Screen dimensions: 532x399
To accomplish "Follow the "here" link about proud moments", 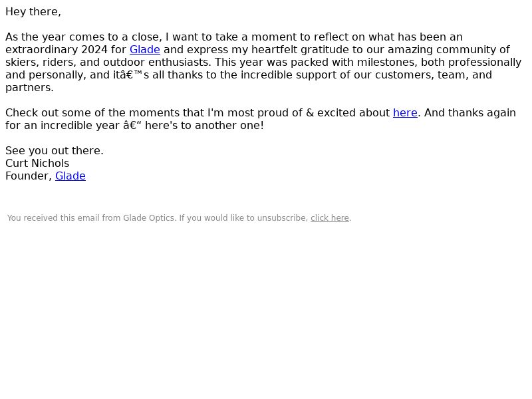I will (405, 112).
